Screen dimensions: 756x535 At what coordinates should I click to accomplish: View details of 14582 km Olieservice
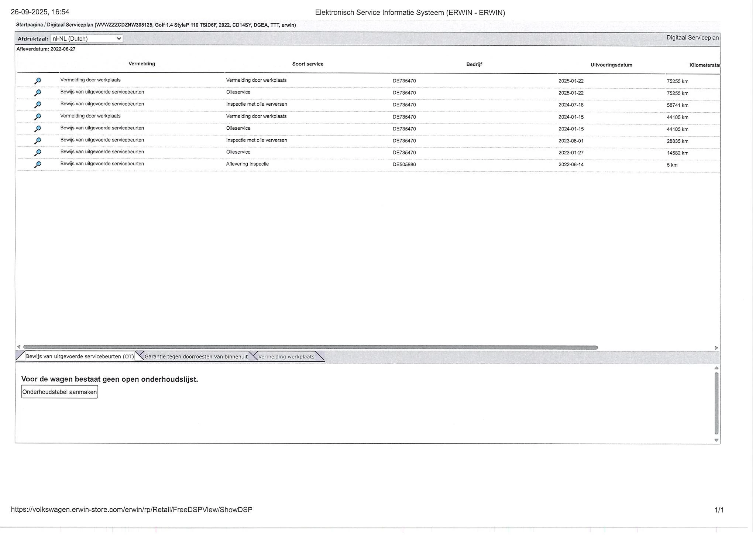[38, 153]
